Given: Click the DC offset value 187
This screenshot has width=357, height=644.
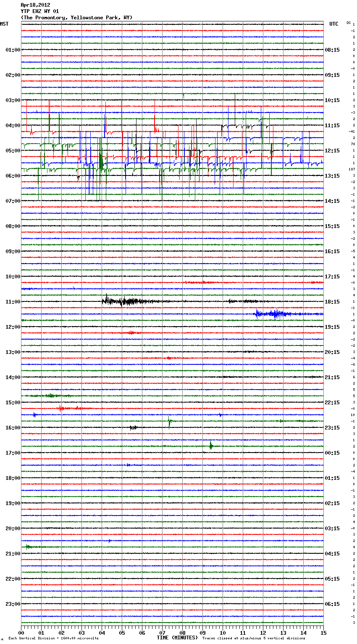Looking at the screenshot, I should click(x=352, y=169).
